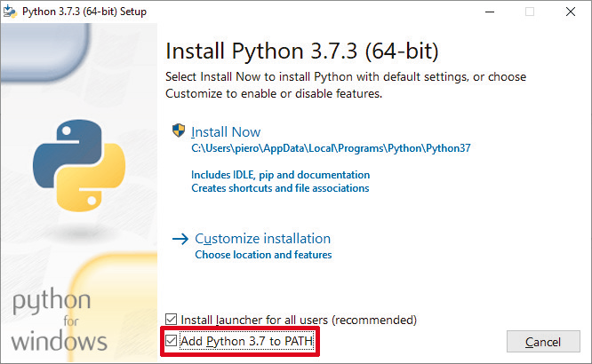Click the "Add Python 3.7 to PATH" label
The width and height of the screenshot is (592, 364).
click(x=247, y=341)
